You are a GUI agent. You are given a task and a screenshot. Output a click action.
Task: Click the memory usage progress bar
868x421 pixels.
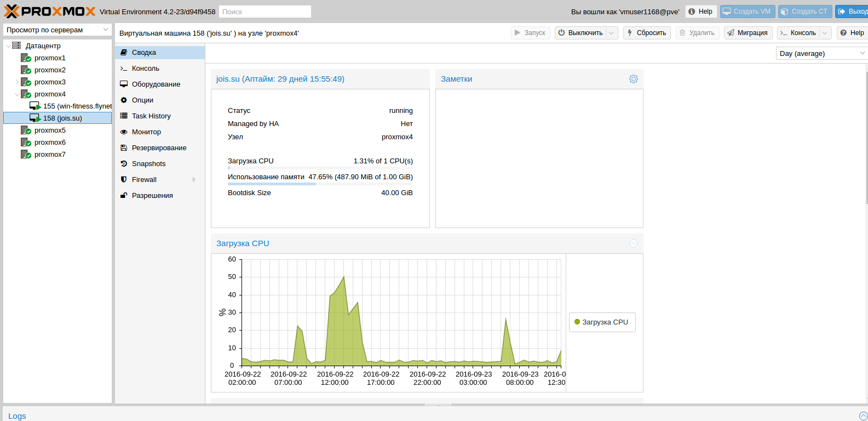coord(320,184)
